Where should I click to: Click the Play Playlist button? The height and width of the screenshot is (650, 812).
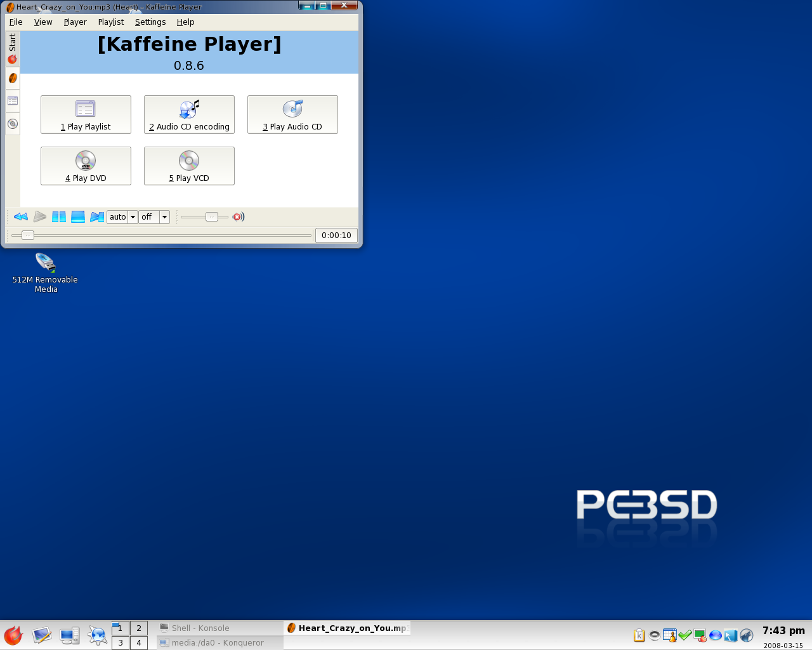pyautogui.click(x=86, y=114)
